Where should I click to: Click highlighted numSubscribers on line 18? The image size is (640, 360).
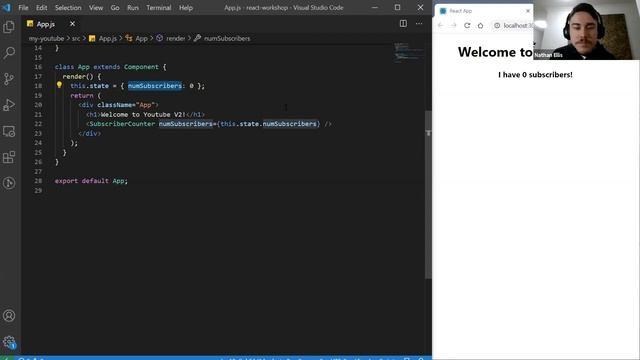(155, 86)
